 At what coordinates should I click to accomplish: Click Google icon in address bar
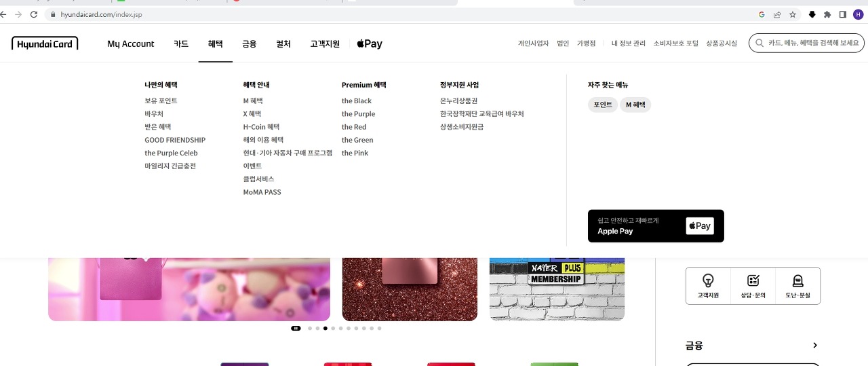(x=762, y=14)
